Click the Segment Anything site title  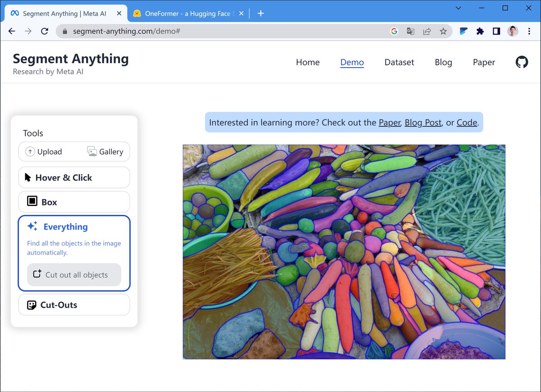click(71, 59)
